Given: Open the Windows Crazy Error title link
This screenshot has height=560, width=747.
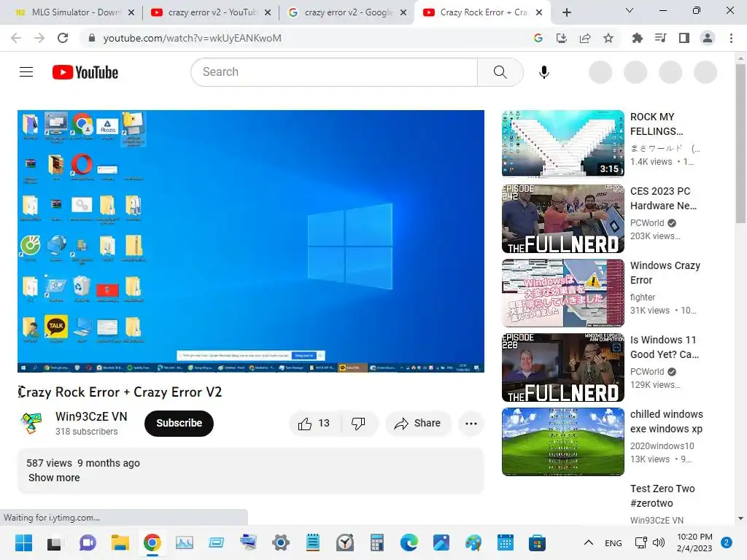Looking at the screenshot, I should [x=665, y=273].
